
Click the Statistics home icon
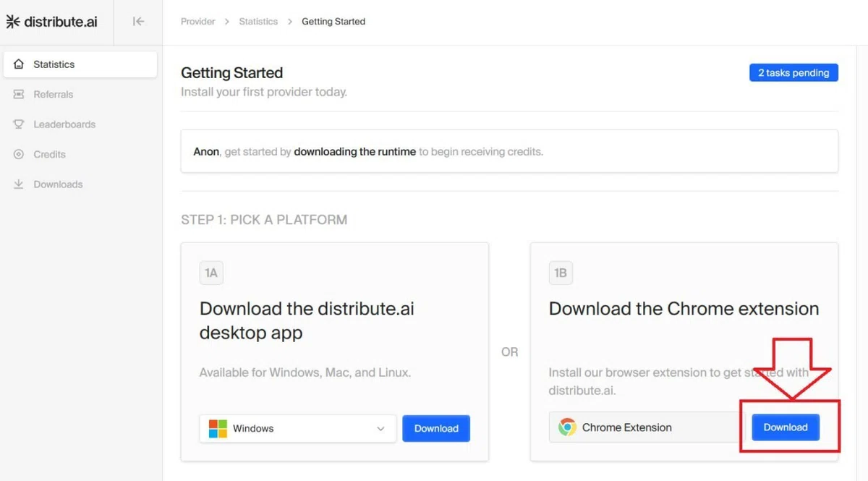click(19, 64)
